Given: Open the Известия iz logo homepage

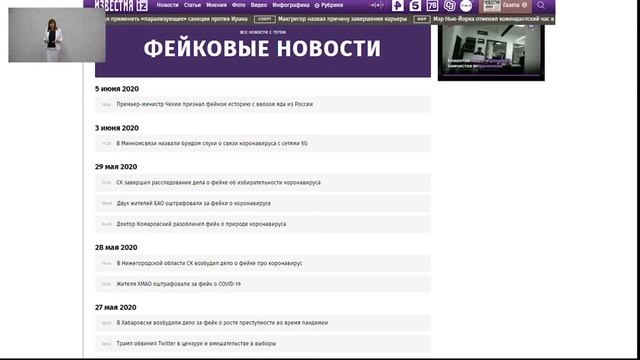Looking at the screenshot, I should tap(121, 5).
